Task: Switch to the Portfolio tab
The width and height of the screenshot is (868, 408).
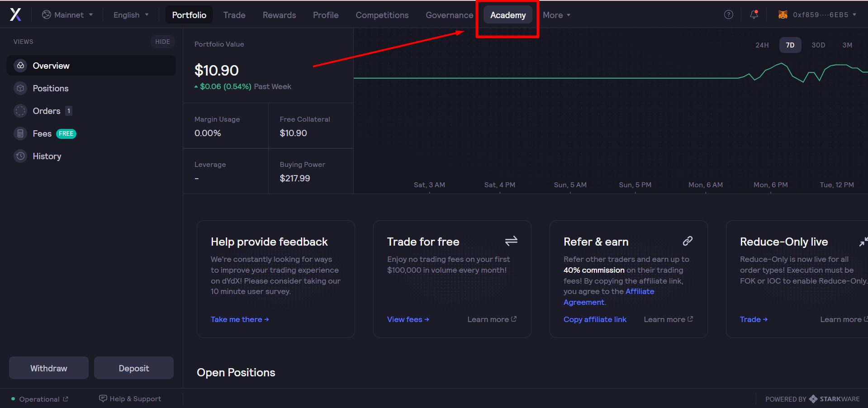Action: 189,15
